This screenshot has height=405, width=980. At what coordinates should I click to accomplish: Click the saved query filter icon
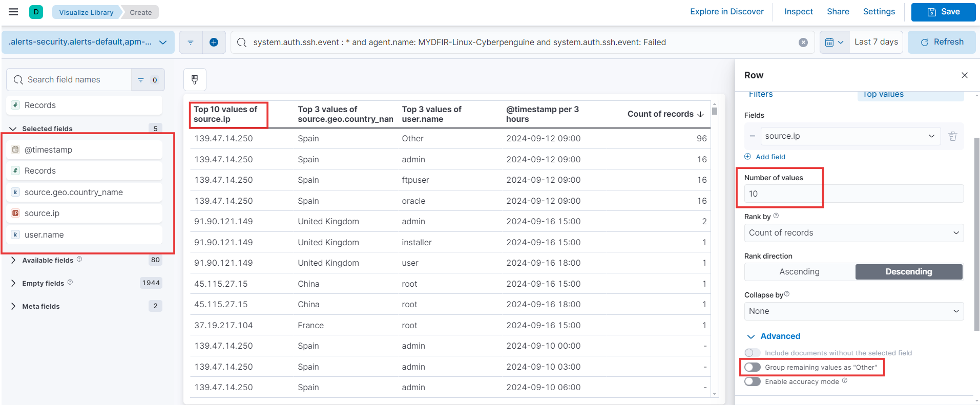(191, 42)
